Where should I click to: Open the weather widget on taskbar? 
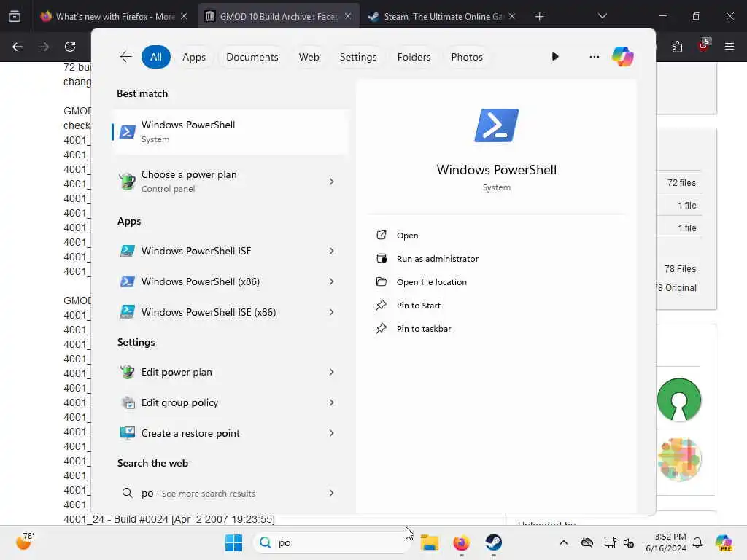tap(25, 542)
